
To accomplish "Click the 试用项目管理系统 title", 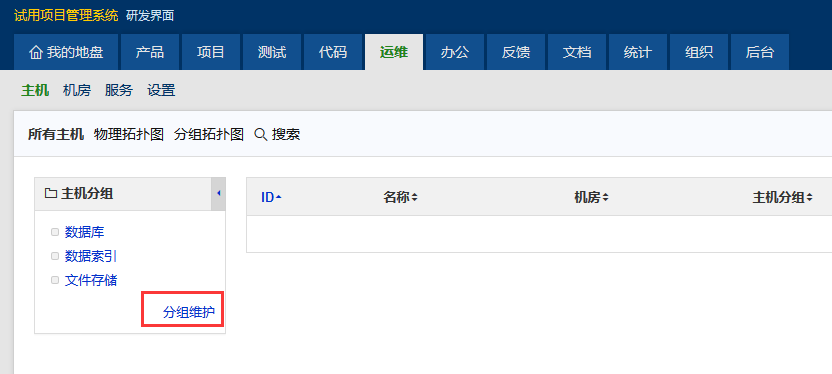I will click(66, 15).
